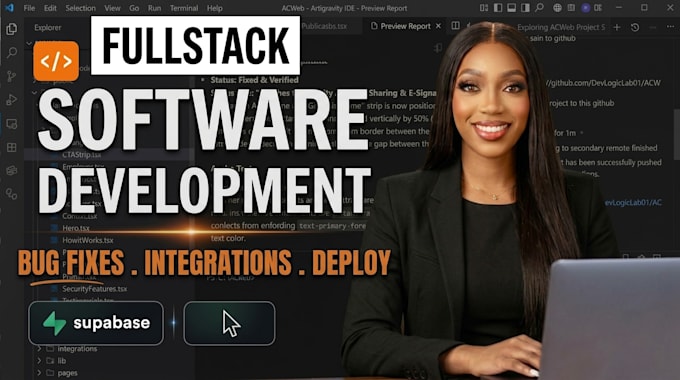This screenshot has width=680, height=380.
Task: Open the View menu
Action: pyautogui.click(x=112, y=8)
